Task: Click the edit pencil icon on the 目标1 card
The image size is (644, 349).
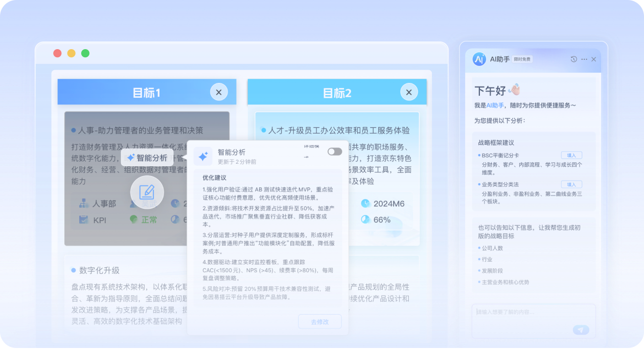Action: [147, 192]
